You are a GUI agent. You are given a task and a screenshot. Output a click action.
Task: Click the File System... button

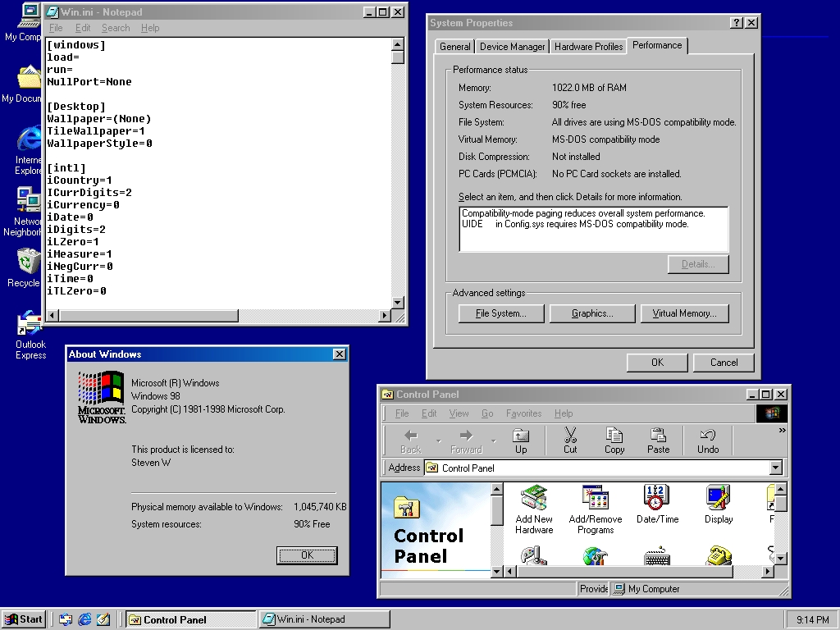[x=501, y=313]
